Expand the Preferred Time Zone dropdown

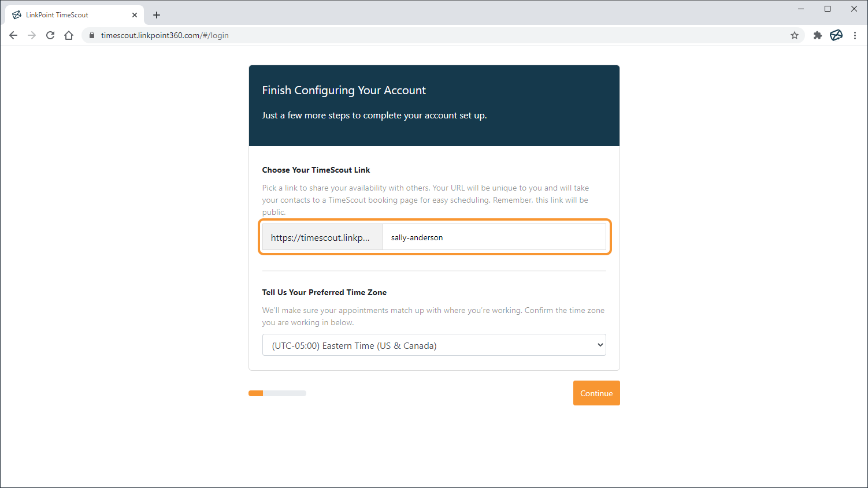(434, 345)
